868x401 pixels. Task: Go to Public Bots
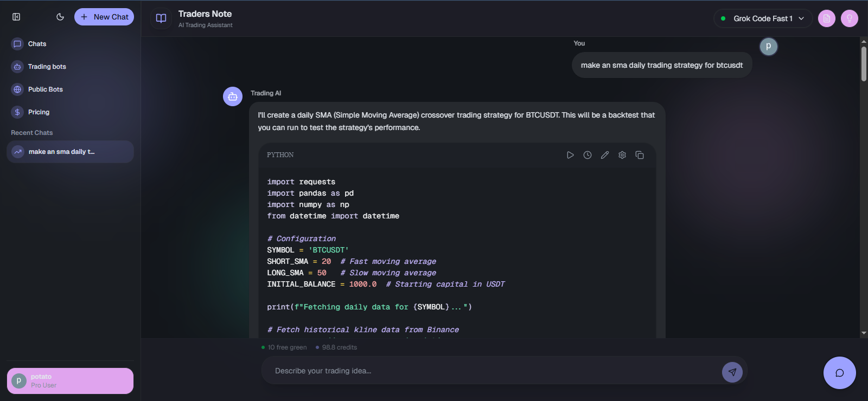pyautogui.click(x=70, y=89)
